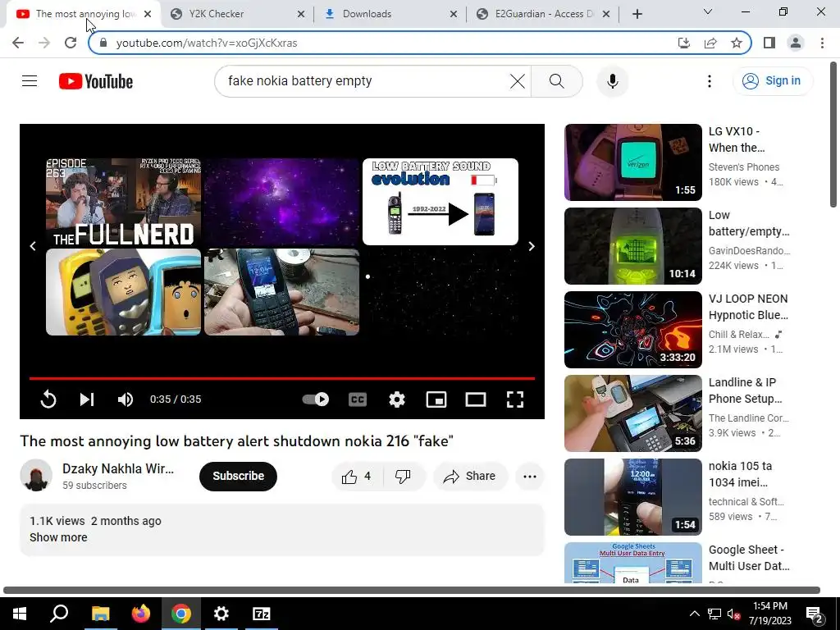Install app icon in address bar
The image size is (840, 630).
(684, 43)
